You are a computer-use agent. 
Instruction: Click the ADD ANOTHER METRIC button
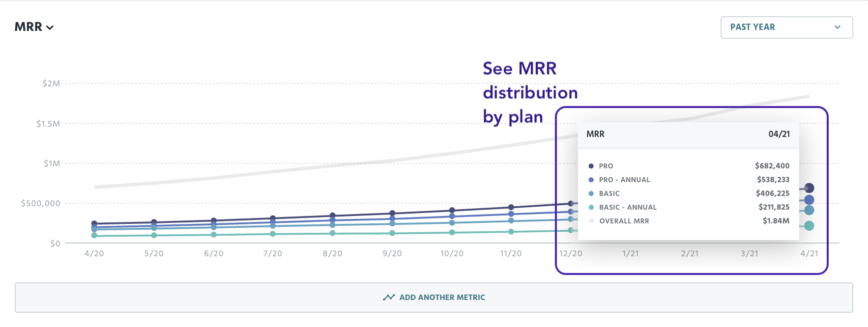pyautogui.click(x=434, y=298)
